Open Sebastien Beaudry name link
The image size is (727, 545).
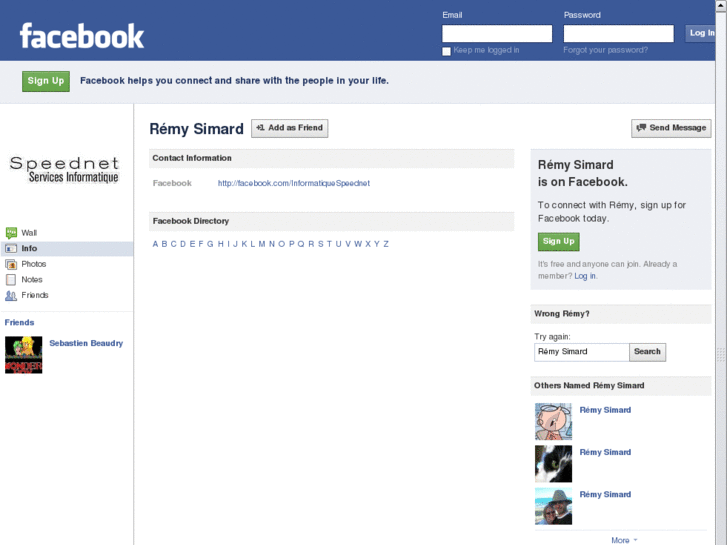coord(86,343)
